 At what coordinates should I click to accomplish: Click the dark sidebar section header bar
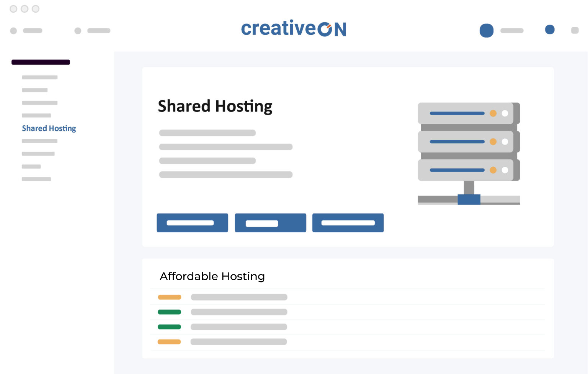(41, 62)
